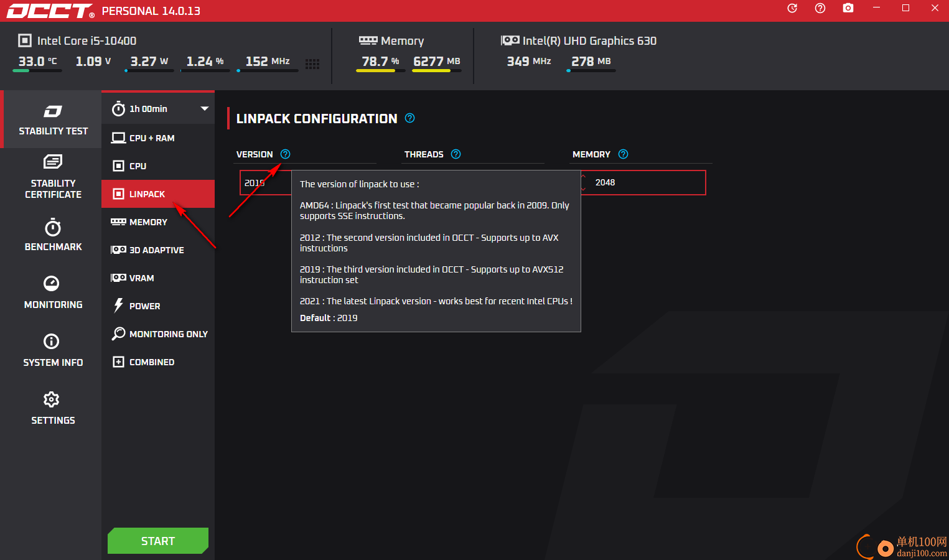The image size is (949, 560).
Task: Click the 78.7 % memory usage reading
Action: (380, 62)
